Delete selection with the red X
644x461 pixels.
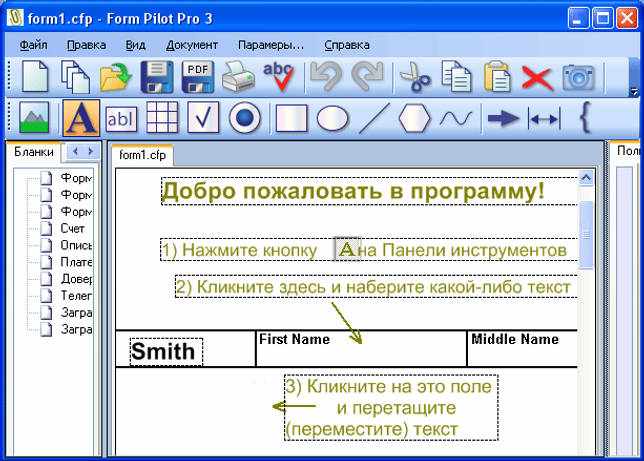[537, 78]
